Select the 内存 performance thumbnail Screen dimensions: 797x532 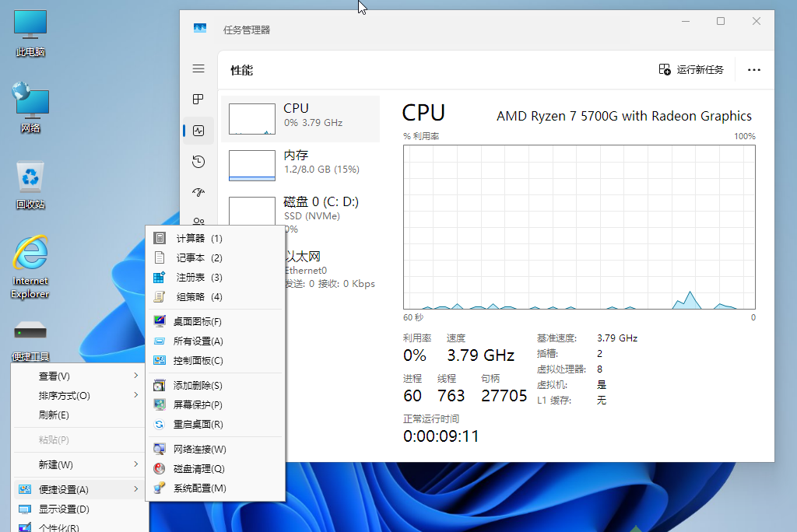click(300, 163)
